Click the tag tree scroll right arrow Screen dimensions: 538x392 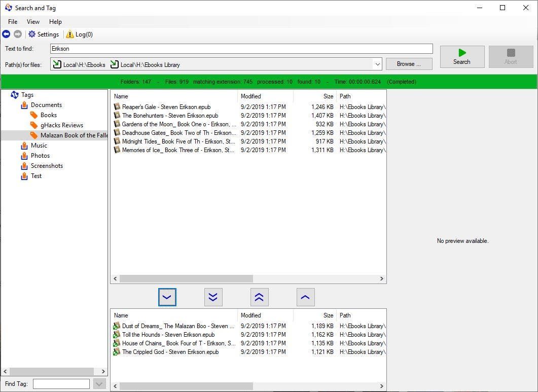pos(103,371)
